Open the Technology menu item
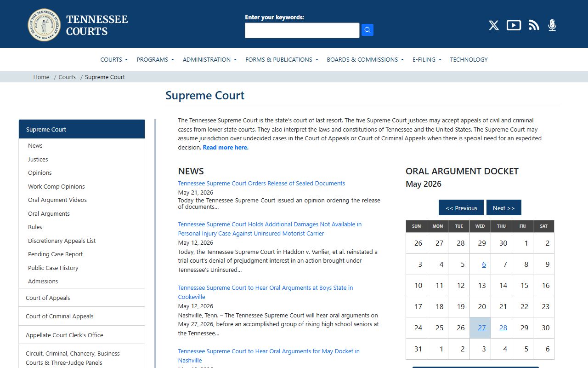The image size is (588, 368). click(x=469, y=59)
